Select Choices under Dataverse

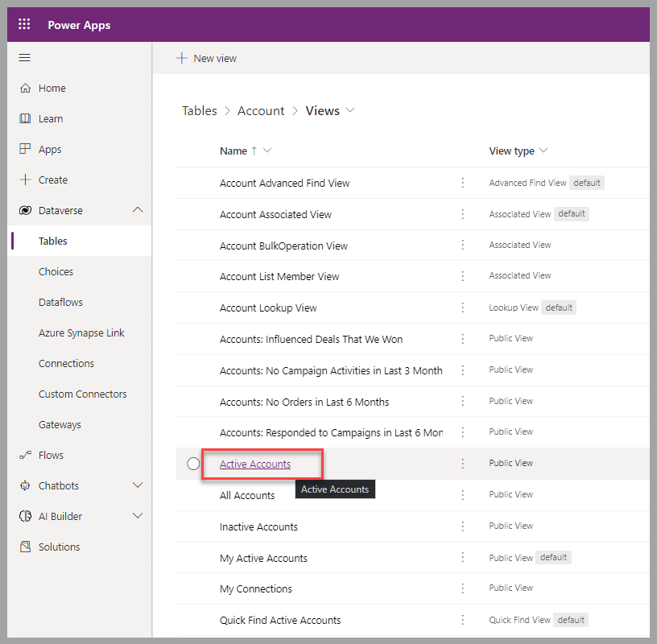click(x=56, y=271)
